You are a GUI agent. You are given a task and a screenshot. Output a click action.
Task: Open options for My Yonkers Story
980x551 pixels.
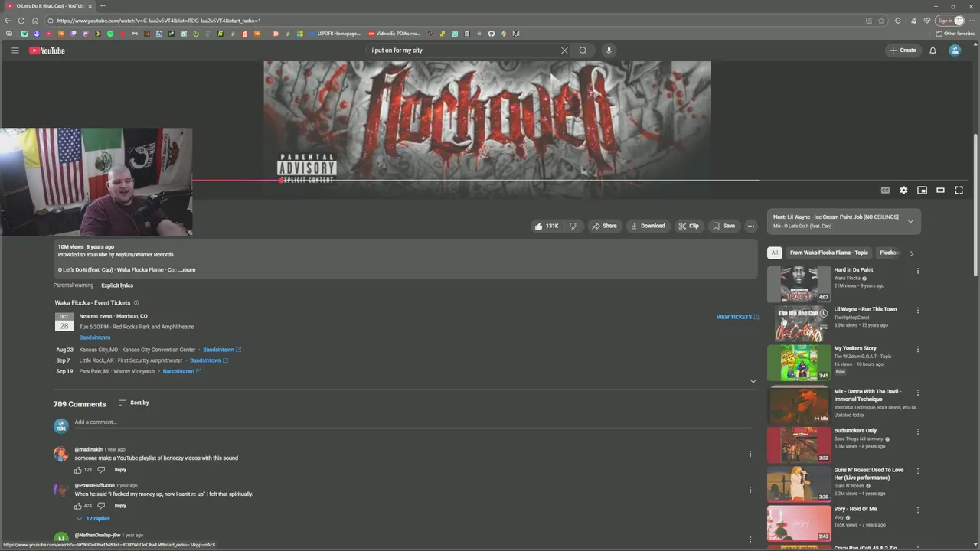pos(917,349)
